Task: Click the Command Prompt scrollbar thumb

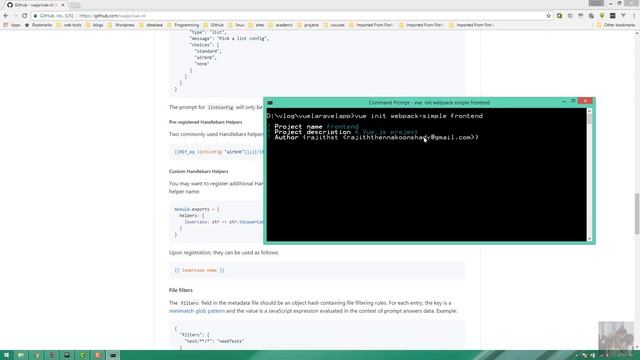Action: [x=589, y=119]
